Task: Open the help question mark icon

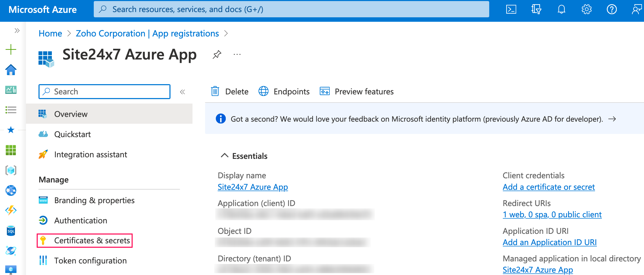Action: tap(612, 9)
